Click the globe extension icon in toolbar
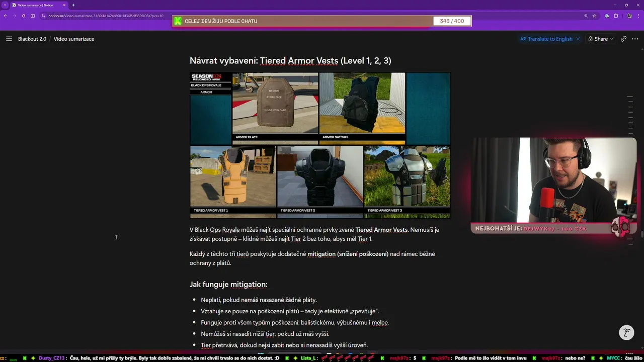644x362 pixels. pos(607,16)
